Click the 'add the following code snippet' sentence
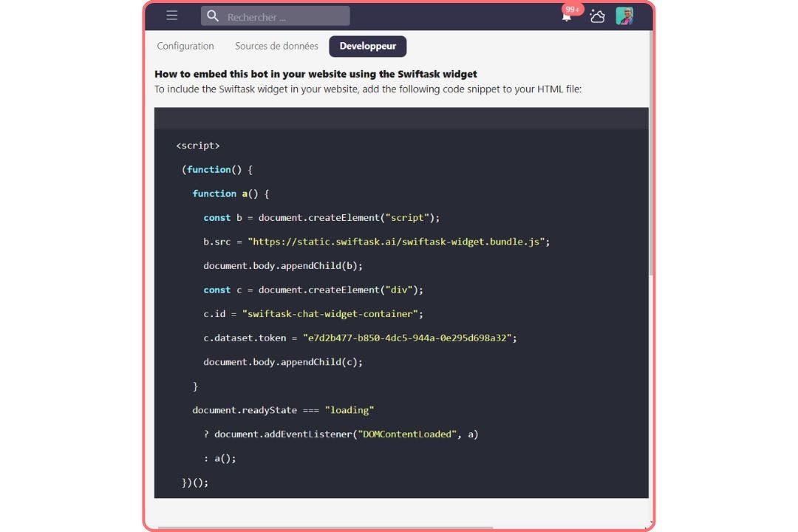Screen dimensions: 798x532 (x=367, y=89)
